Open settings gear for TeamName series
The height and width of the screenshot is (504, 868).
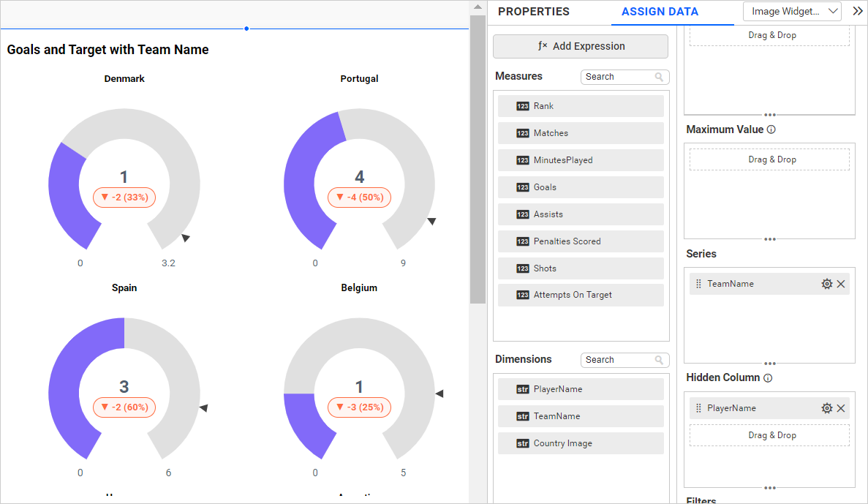[x=827, y=284]
